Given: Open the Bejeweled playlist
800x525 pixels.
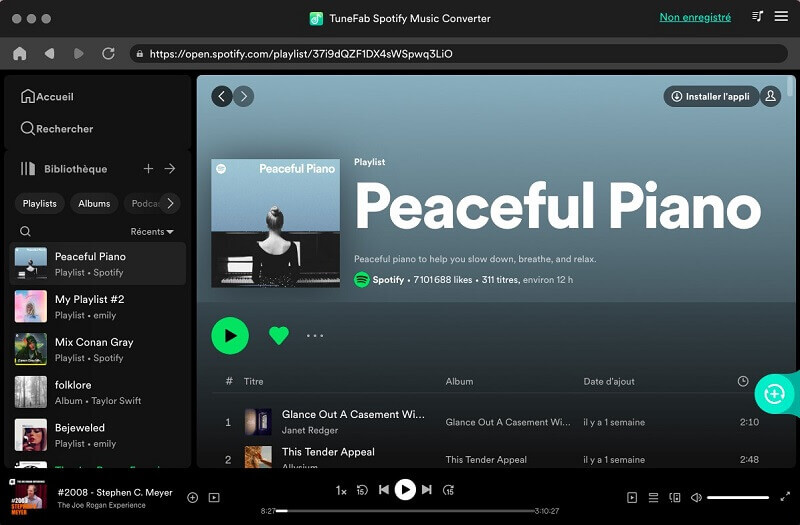Looking at the screenshot, I should 97,435.
